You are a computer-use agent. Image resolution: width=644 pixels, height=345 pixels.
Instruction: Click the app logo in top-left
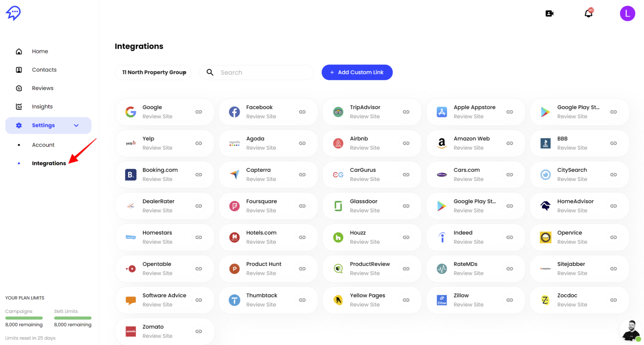(x=13, y=13)
